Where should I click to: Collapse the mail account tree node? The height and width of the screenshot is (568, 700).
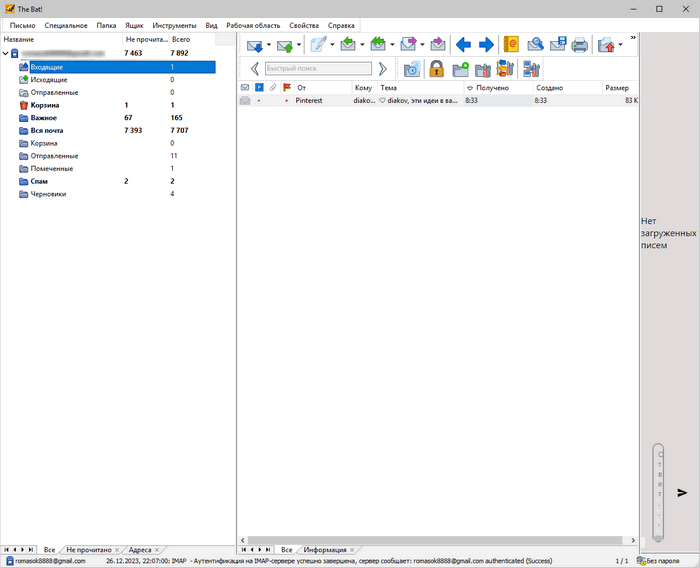tap(5, 53)
